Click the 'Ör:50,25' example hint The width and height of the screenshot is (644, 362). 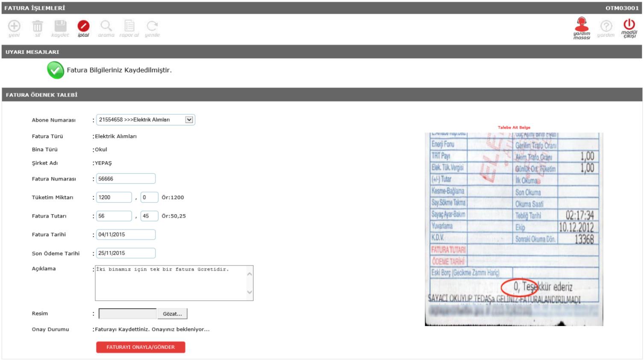point(173,216)
